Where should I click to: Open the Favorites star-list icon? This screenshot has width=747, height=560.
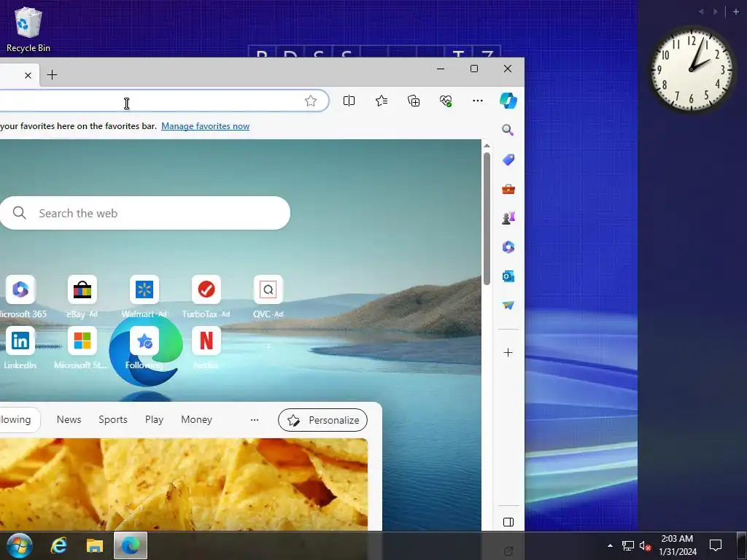coord(381,101)
